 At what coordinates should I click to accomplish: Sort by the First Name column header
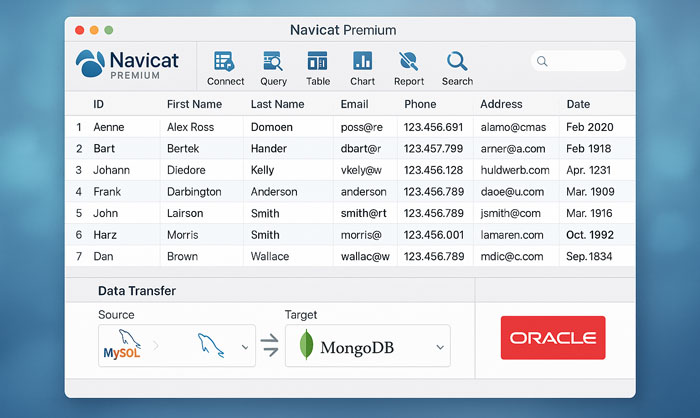[194, 104]
